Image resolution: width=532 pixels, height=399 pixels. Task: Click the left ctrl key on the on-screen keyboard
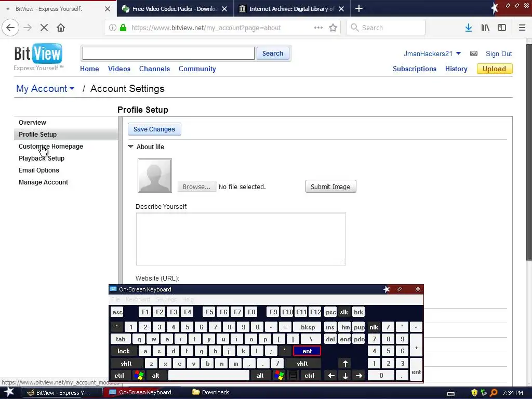point(119,376)
